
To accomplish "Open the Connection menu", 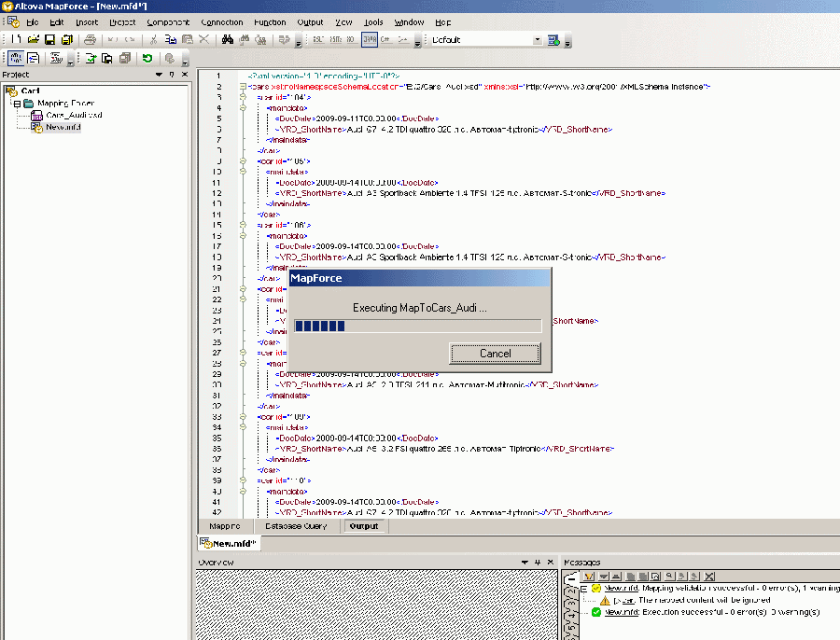I will pyautogui.click(x=222, y=22).
